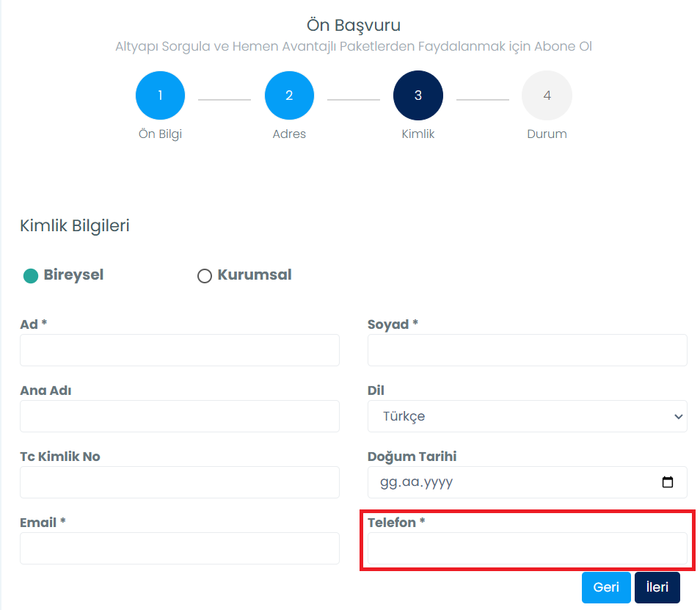700x610 pixels.
Task: Select step 3 Kimlik circle
Action: click(x=418, y=95)
